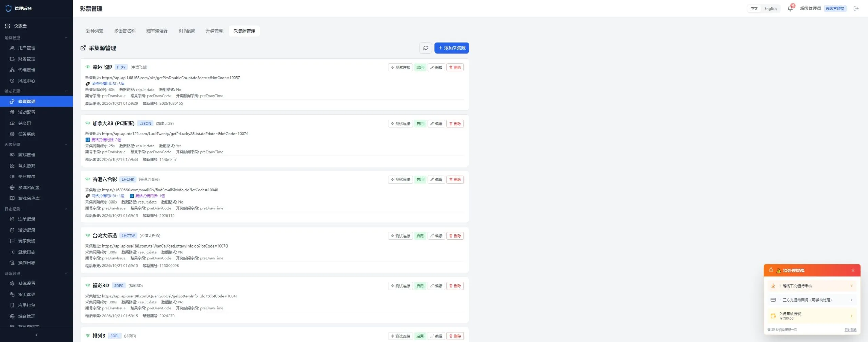
Task: Switch language to English
Action: coord(770,8)
